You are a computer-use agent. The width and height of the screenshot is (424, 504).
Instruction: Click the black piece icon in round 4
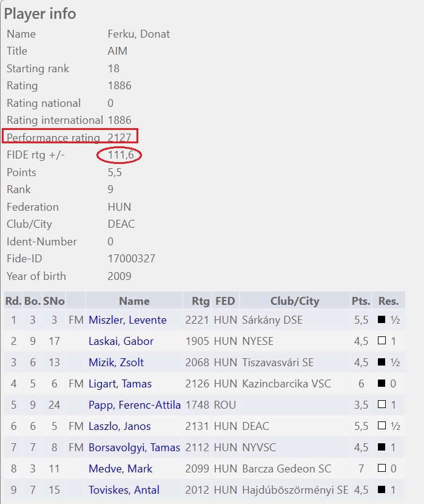(382, 384)
